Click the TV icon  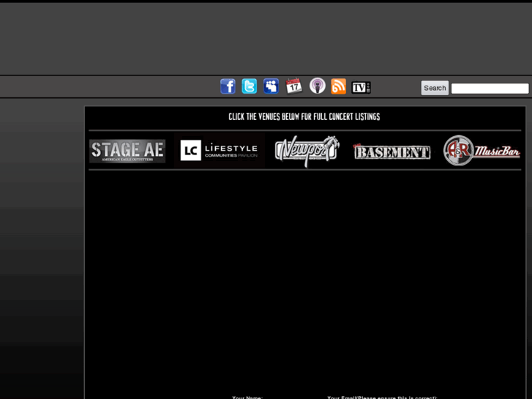tap(361, 88)
